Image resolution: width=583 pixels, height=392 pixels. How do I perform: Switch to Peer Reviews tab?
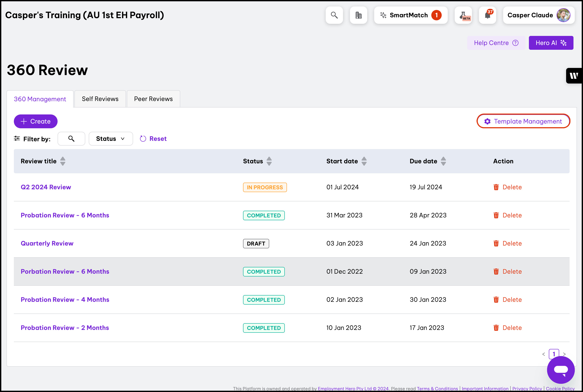pos(153,99)
